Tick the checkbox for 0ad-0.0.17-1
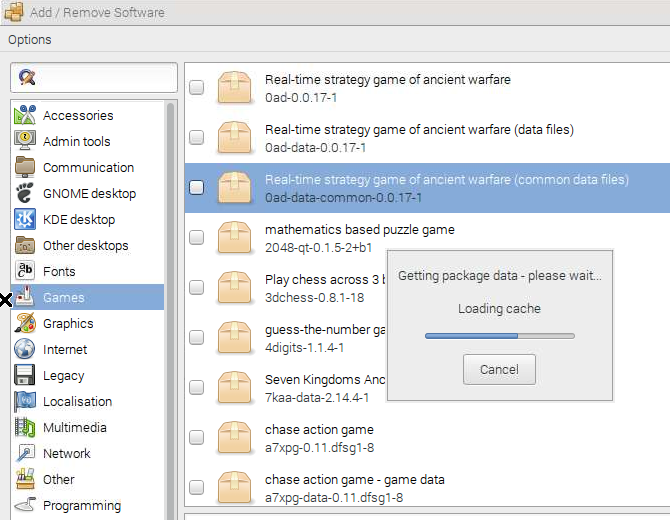Viewport: 670px width, 520px height. coord(197,87)
